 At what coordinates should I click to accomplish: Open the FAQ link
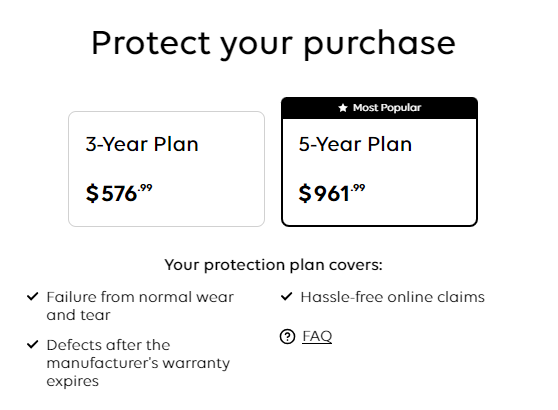click(x=317, y=336)
